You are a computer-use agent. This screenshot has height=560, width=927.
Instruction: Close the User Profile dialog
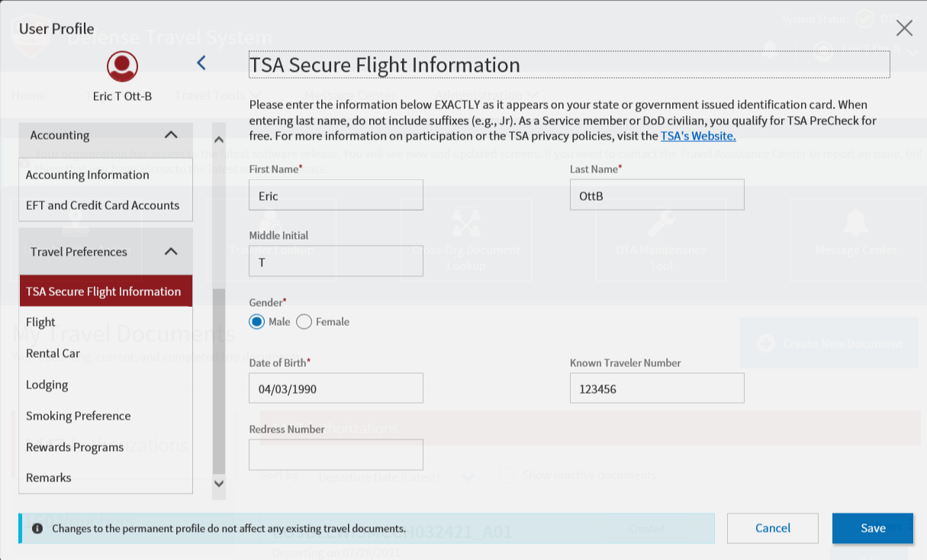tap(904, 29)
